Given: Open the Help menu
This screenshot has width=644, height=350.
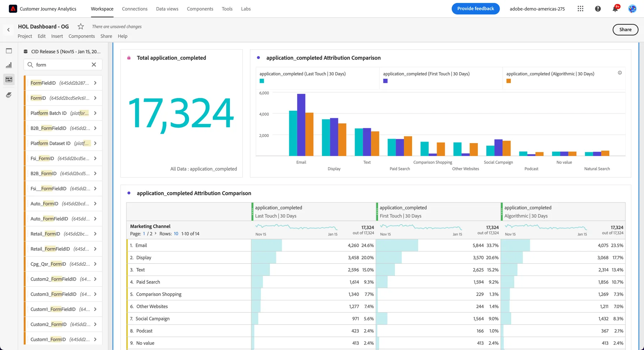Looking at the screenshot, I should [123, 36].
